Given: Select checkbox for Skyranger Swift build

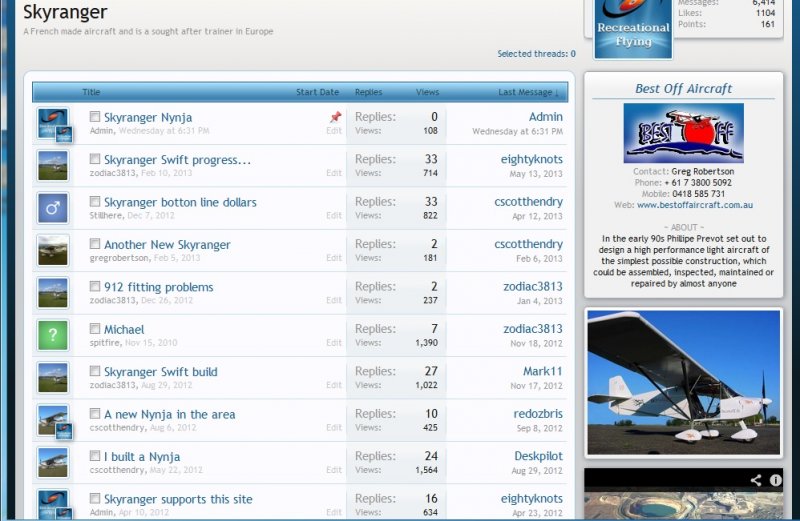Looking at the screenshot, I should click(95, 371).
